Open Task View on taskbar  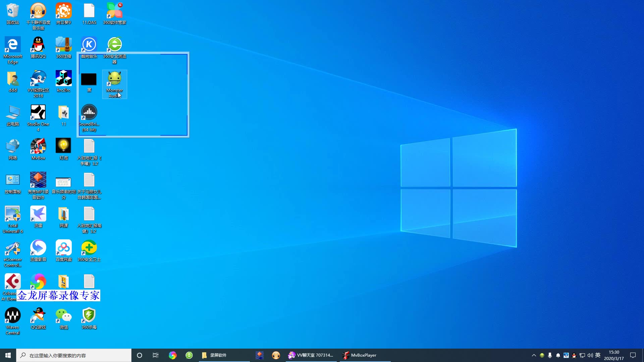click(156, 355)
